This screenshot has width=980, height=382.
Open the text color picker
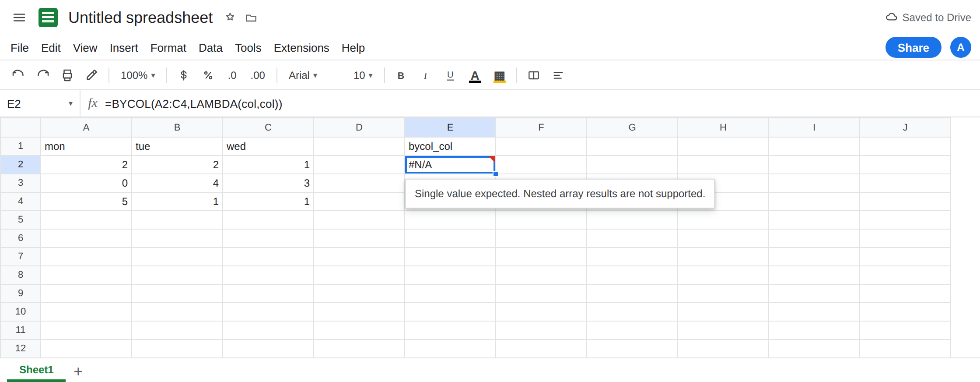(x=475, y=76)
